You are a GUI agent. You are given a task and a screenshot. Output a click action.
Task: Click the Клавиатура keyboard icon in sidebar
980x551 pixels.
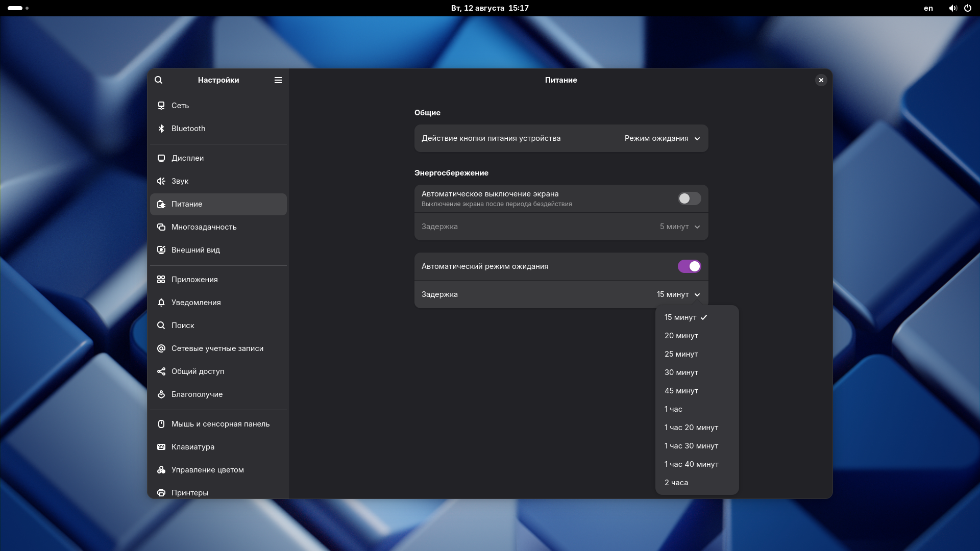pyautogui.click(x=161, y=447)
